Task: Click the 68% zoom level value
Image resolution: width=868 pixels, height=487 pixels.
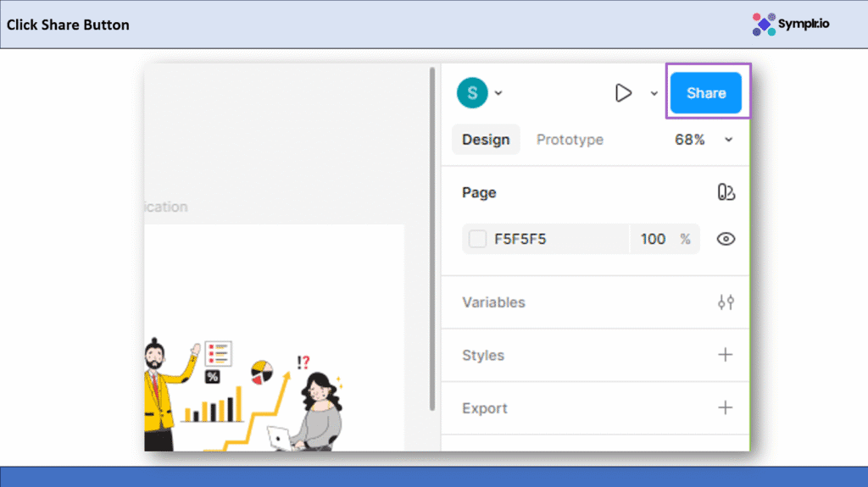Action: pyautogui.click(x=689, y=140)
